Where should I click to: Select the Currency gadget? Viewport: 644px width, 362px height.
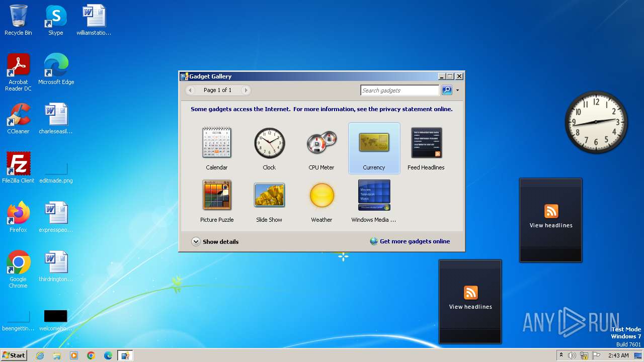pos(374,148)
